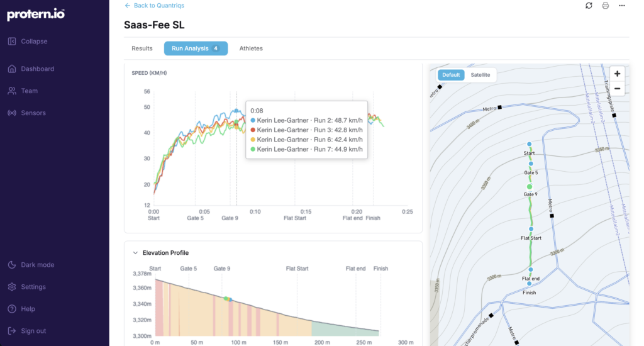Click the Flat Start marker on the map
Screen dimensions: 644x346
[531, 229]
